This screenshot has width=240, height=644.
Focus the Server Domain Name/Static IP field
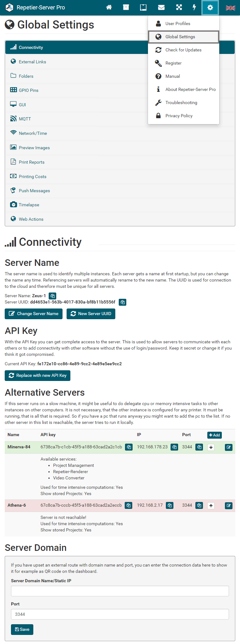pos(120,591)
